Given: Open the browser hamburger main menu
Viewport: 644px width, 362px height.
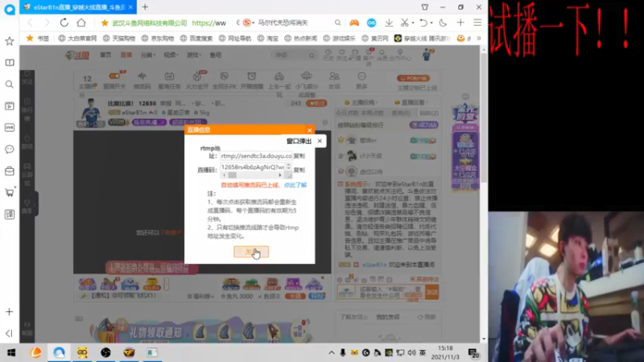Looking at the screenshot, I should (477, 23).
